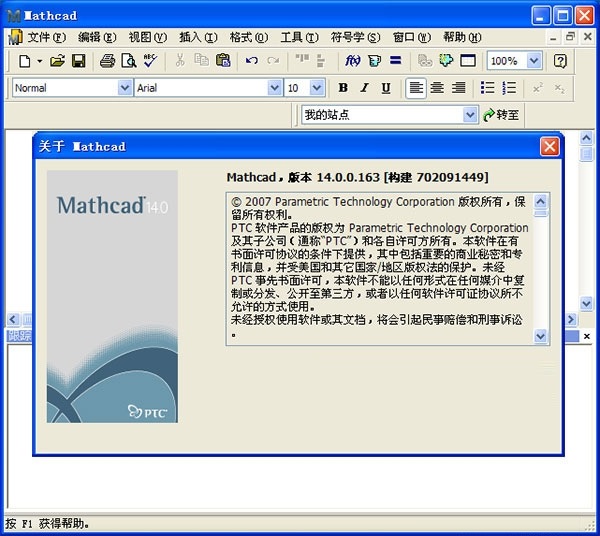Click the Align regions down icon
The width and height of the screenshot is (600, 536).
321,61
